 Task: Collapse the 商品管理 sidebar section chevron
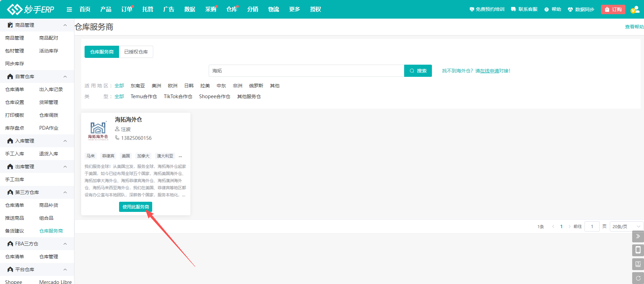[65, 25]
